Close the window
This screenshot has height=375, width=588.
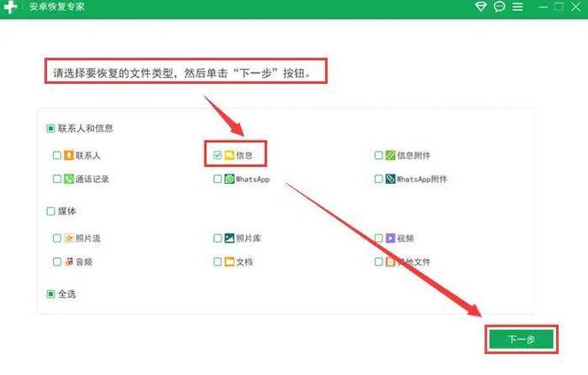pyautogui.click(x=576, y=6)
